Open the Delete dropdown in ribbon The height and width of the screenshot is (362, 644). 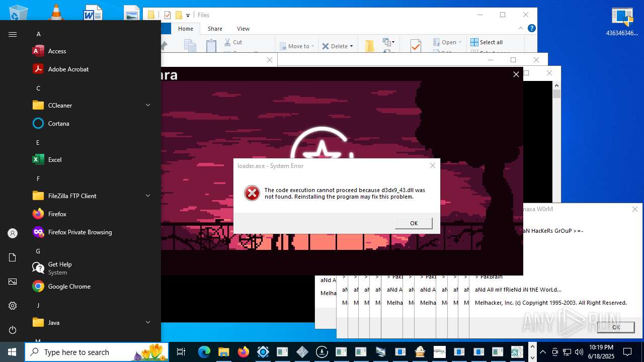pos(338,46)
